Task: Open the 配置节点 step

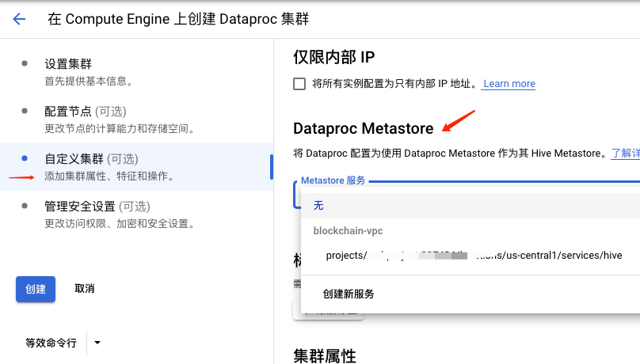Action: coord(86,112)
